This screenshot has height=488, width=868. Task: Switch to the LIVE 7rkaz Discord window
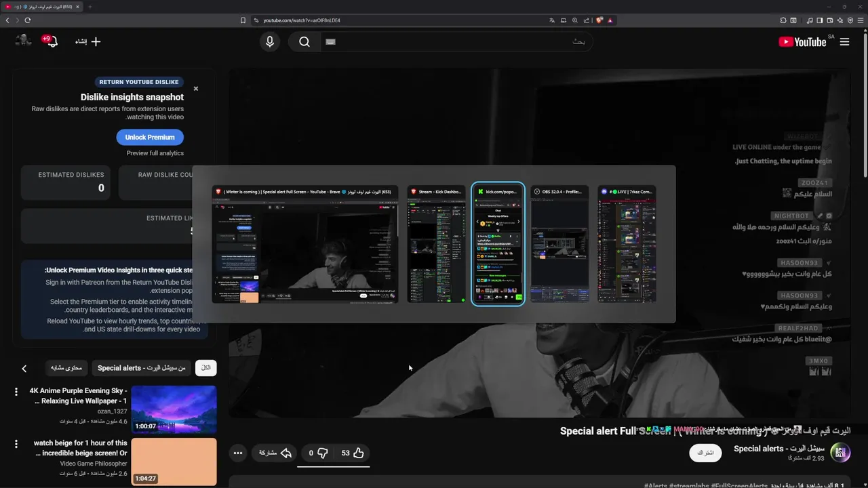(x=627, y=244)
